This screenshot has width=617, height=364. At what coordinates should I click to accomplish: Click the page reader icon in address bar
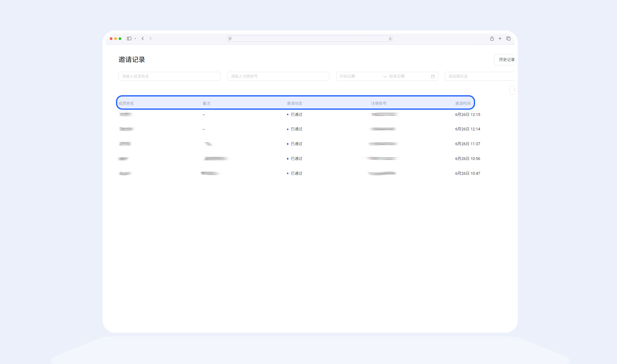[230, 39]
